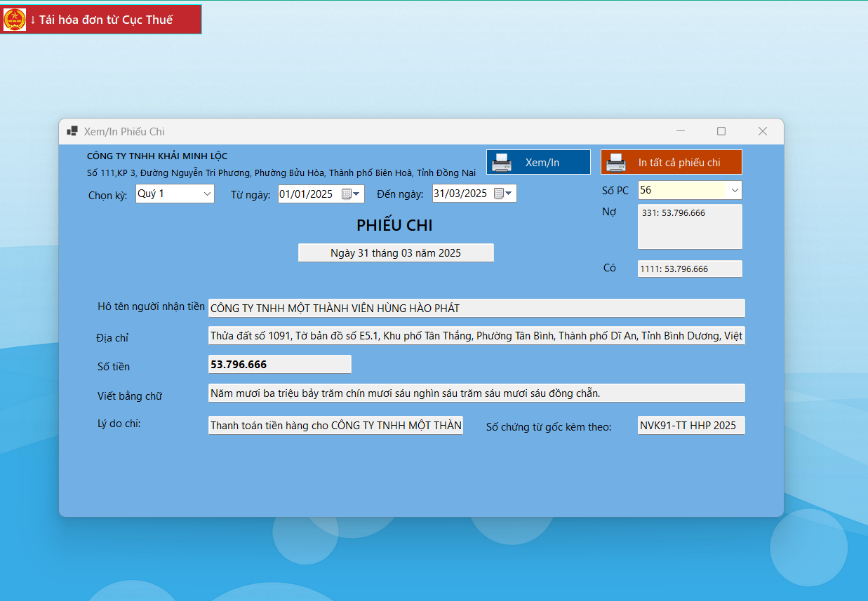Click the Lý do chi reason field
Screen dimensions: 868x601
click(335, 426)
